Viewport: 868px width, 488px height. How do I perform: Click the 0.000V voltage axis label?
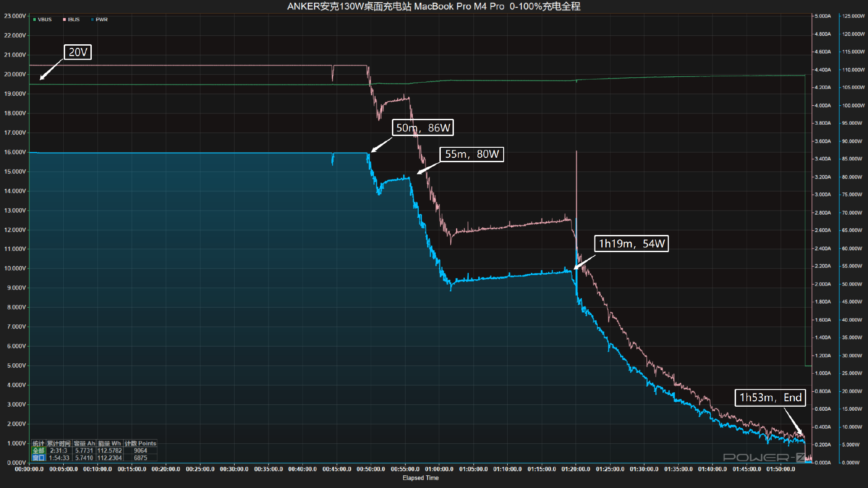tap(16, 463)
